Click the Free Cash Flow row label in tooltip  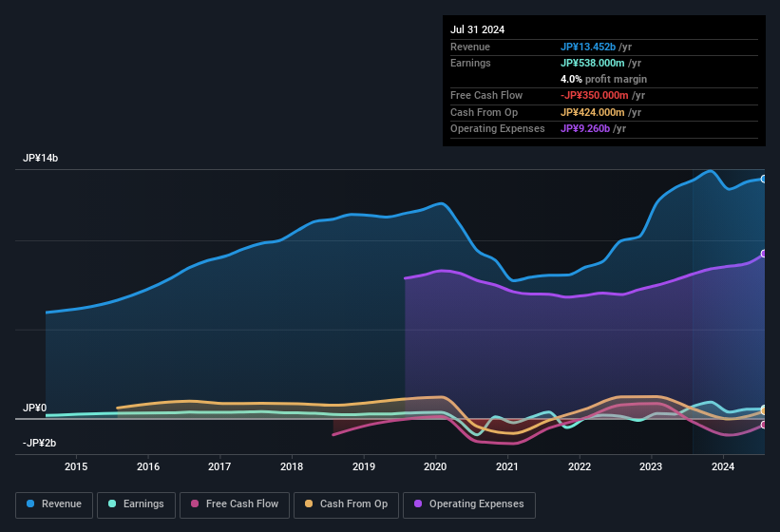tap(486, 95)
